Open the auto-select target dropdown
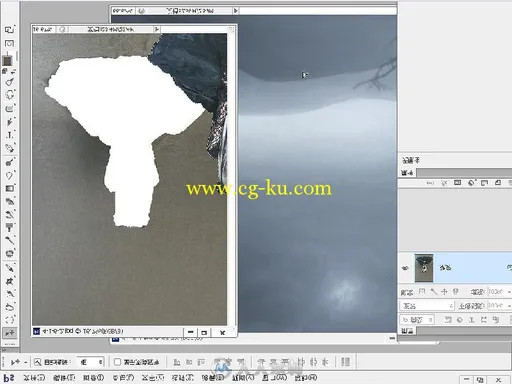Image resolution: width=512 pixels, height=384 pixels. tap(90, 362)
